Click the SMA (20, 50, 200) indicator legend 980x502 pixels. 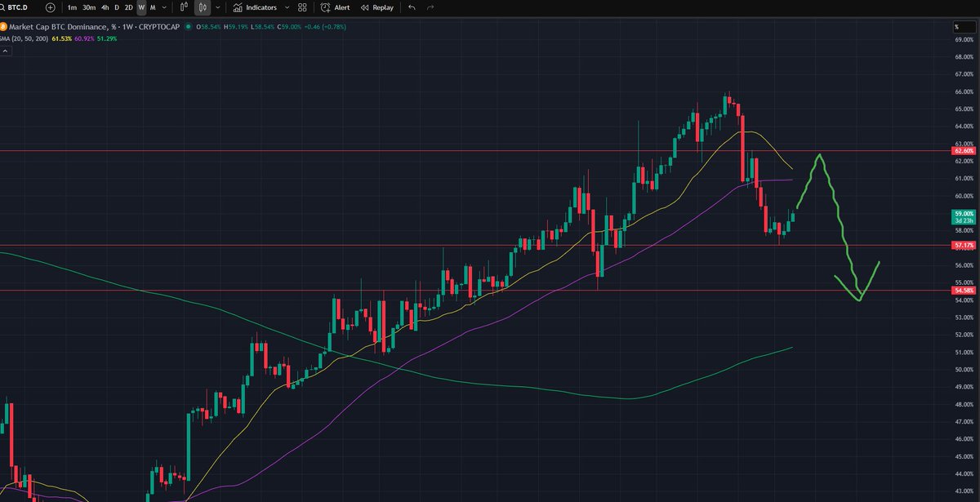click(24, 38)
